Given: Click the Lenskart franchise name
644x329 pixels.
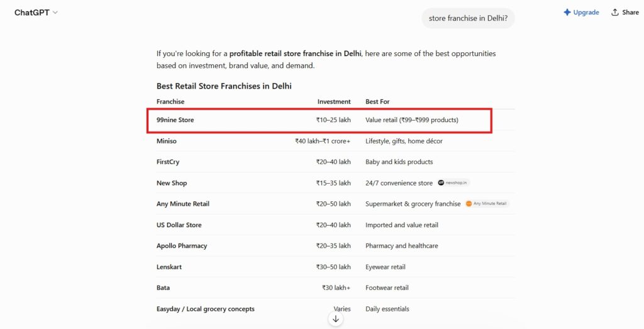Looking at the screenshot, I should 169,267.
